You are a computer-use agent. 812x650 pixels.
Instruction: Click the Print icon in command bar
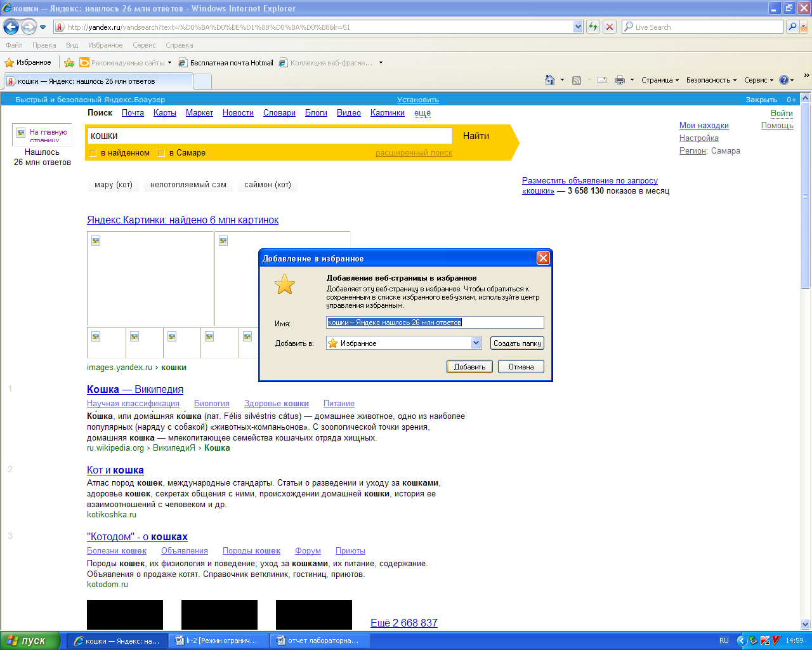click(x=620, y=80)
